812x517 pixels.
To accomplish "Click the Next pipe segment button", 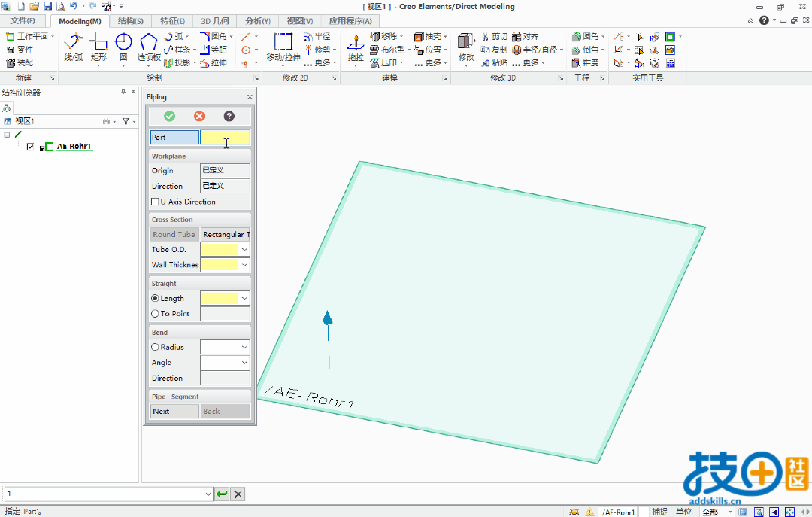I will pyautogui.click(x=174, y=411).
